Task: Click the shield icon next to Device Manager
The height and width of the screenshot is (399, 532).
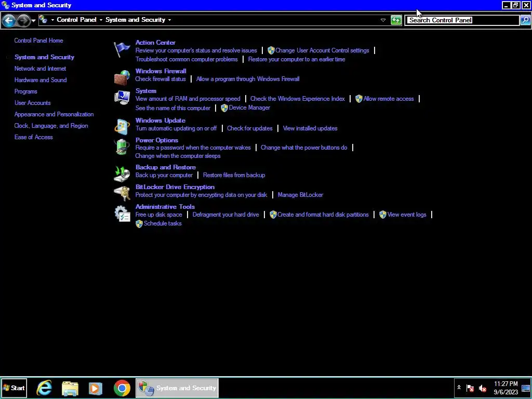Action: pos(224,108)
